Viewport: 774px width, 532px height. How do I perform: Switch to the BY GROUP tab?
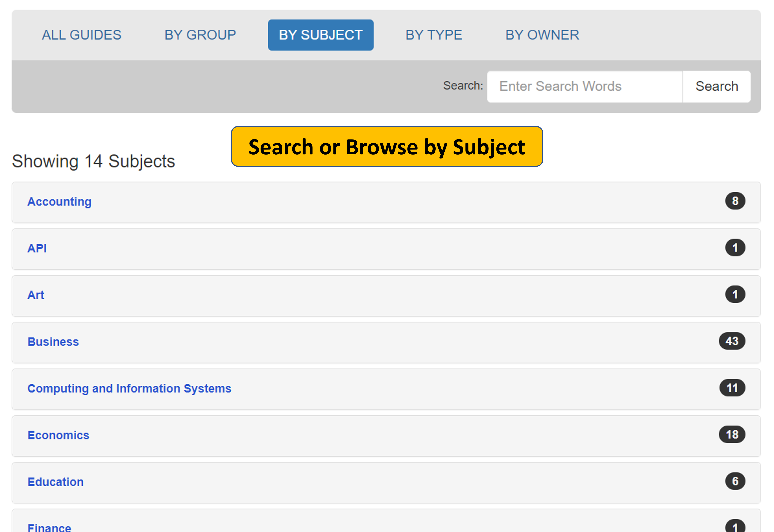[200, 35]
